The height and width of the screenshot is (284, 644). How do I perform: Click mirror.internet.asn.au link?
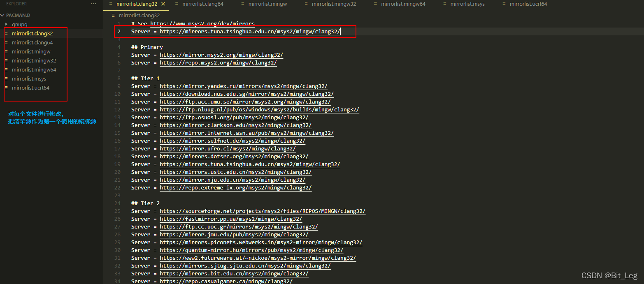[247, 133]
